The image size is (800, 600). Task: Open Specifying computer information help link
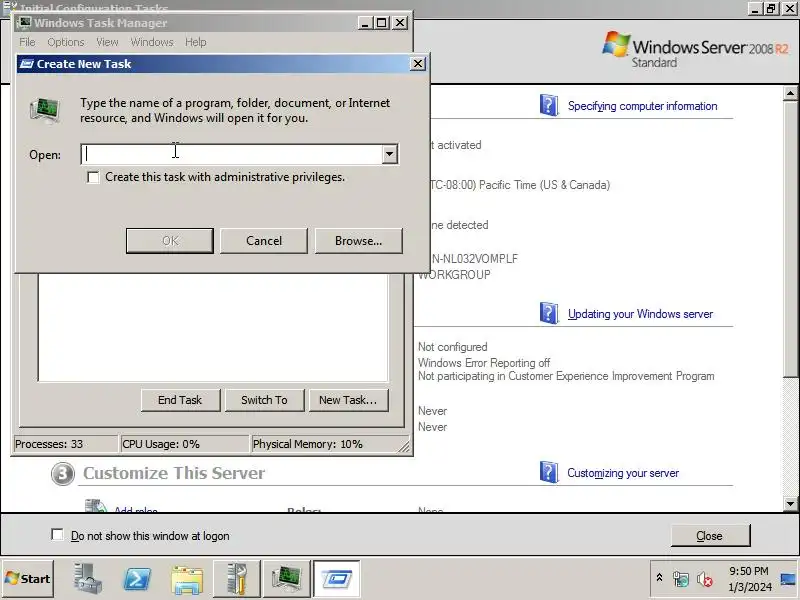[642, 106]
